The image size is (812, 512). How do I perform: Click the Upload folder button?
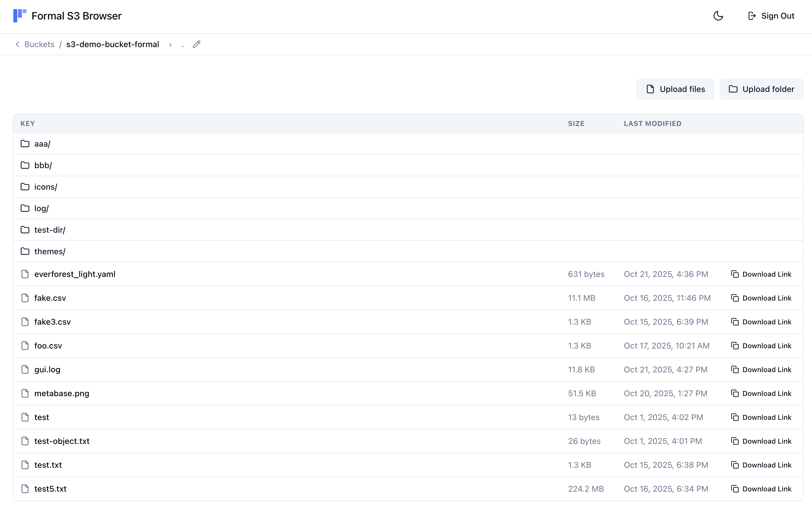click(761, 89)
